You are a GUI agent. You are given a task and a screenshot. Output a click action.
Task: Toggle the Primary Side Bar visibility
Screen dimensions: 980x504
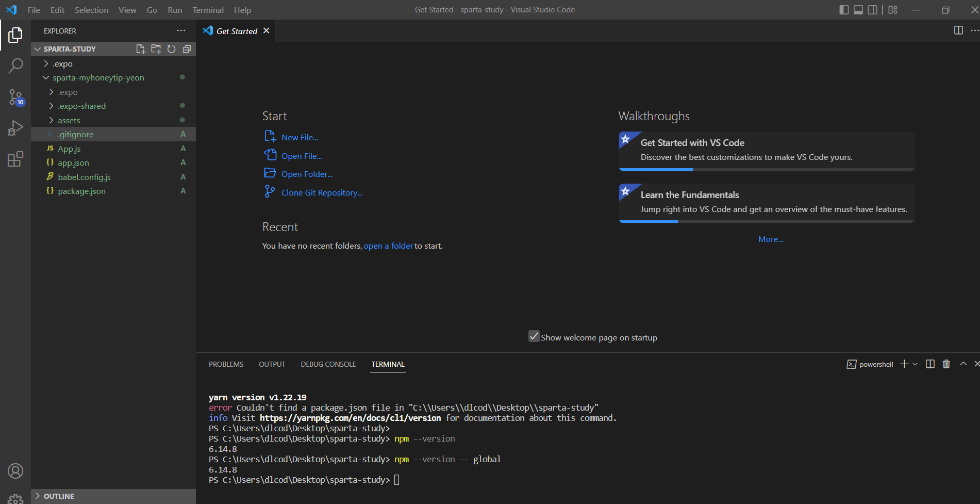pyautogui.click(x=844, y=10)
